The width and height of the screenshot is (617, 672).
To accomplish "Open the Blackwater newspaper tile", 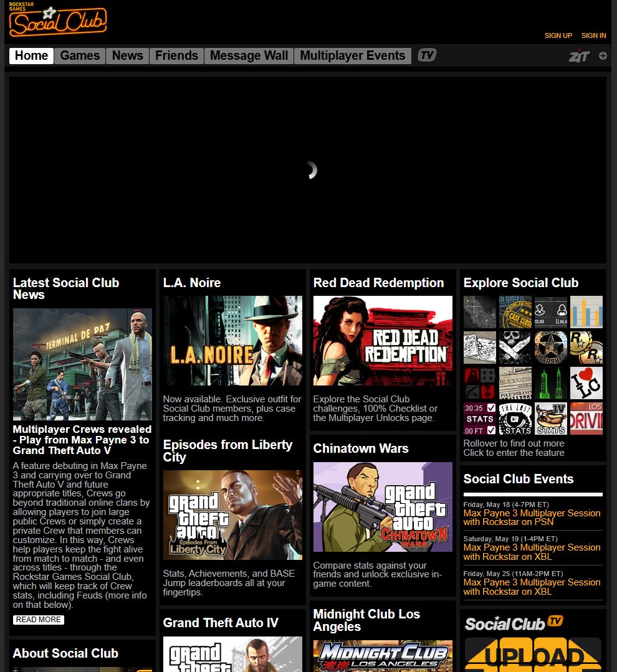I will coord(515,383).
